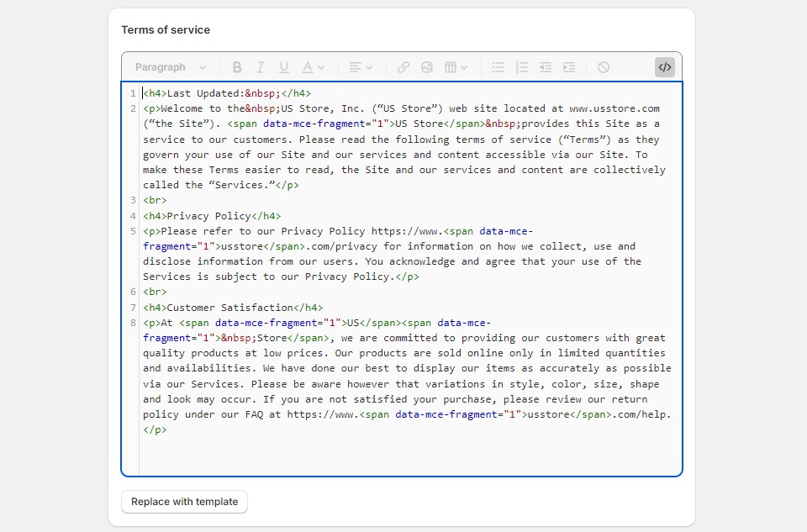Toggle underline formatting in the toolbar
The image size is (807, 532).
coord(283,67)
